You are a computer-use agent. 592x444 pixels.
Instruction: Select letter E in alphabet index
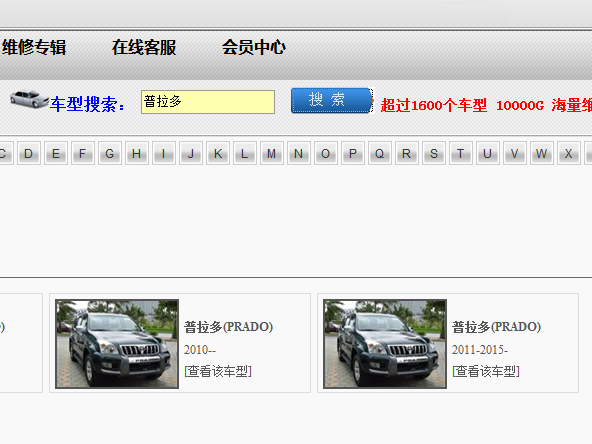pyautogui.click(x=56, y=153)
